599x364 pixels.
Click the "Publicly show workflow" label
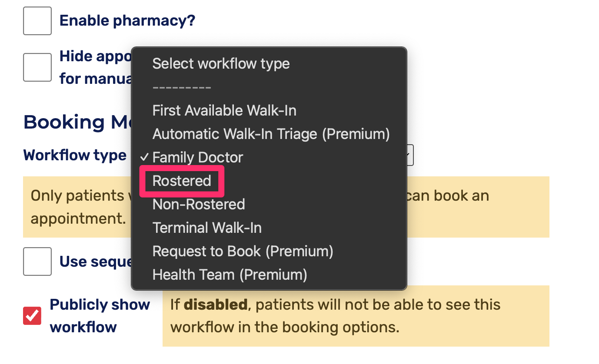pos(100,316)
